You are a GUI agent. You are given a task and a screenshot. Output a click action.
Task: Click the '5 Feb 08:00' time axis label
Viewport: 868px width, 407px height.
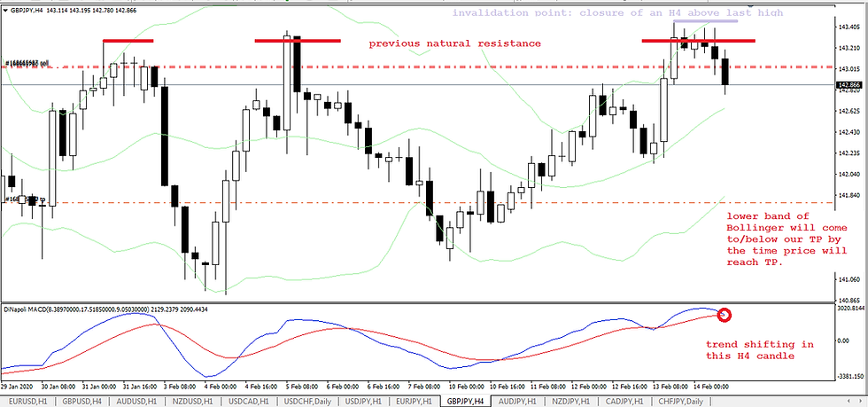[x=300, y=386]
